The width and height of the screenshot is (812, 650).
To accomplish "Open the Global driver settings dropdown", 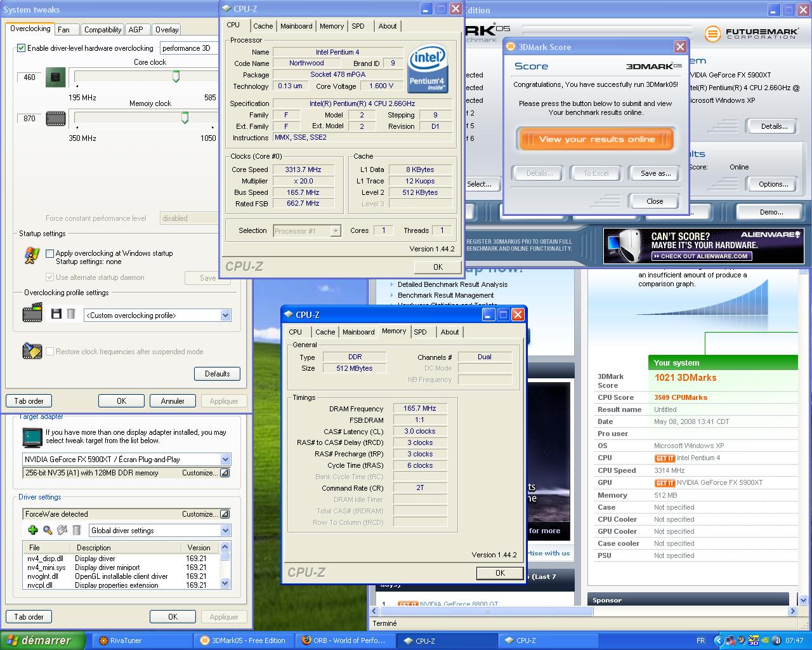I will [x=160, y=531].
